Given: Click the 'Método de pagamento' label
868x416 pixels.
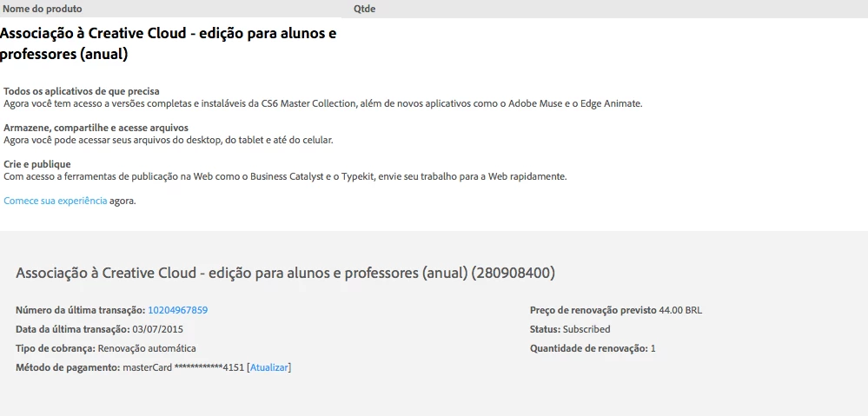Looking at the screenshot, I should (68, 367).
